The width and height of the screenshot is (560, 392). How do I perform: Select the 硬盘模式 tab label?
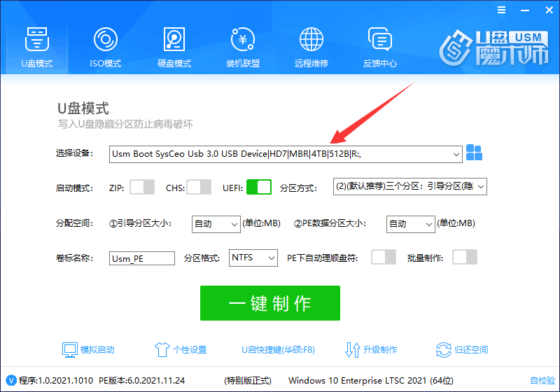174,64
